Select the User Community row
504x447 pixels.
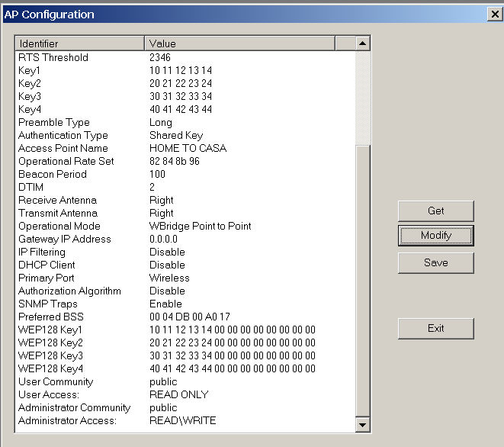tap(185, 381)
